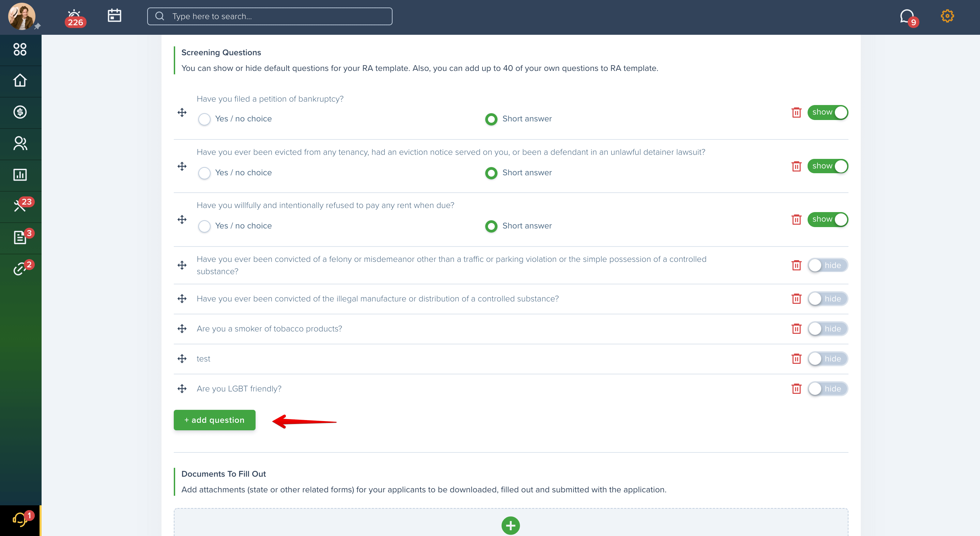980x536 pixels.
Task: Toggle hide switch for smoker question
Action: pos(828,329)
